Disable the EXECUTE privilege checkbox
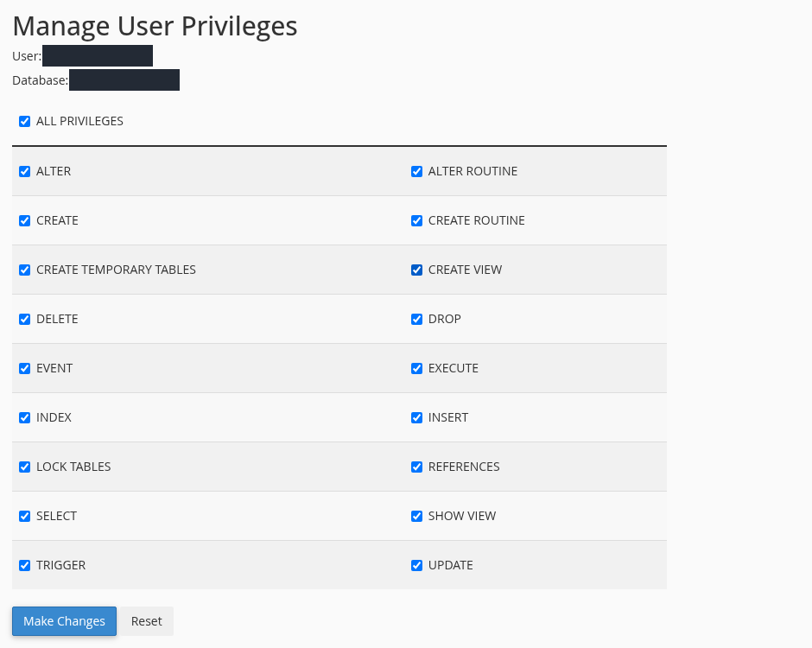 tap(416, 368)
